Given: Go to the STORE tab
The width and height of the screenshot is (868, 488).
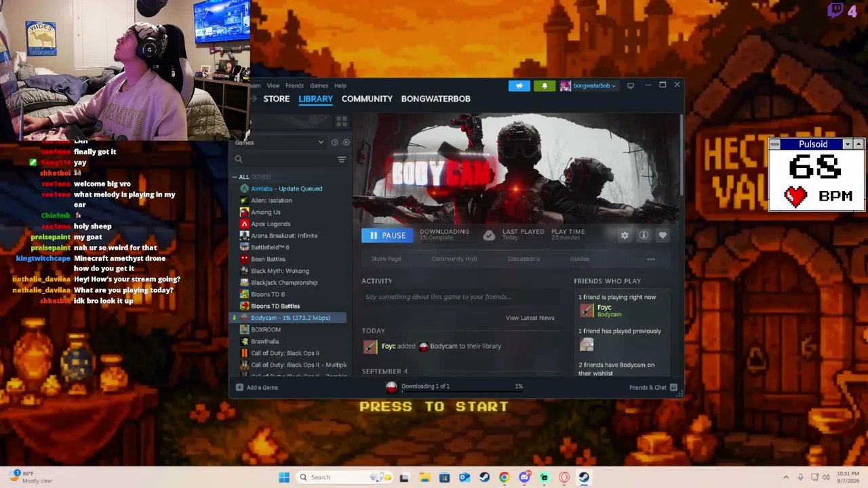Looking at the screenshot, I should (276, 99).
